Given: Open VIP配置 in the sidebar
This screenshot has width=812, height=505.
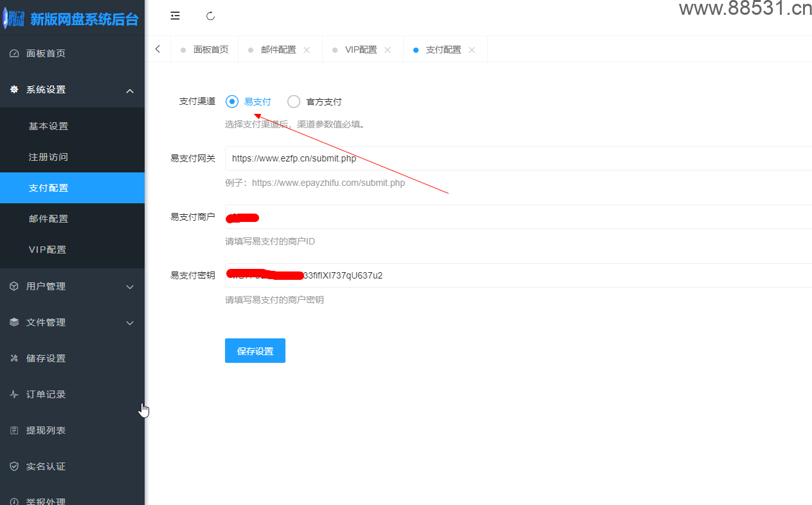Looking at the screenshot, I should click(72, 250).
